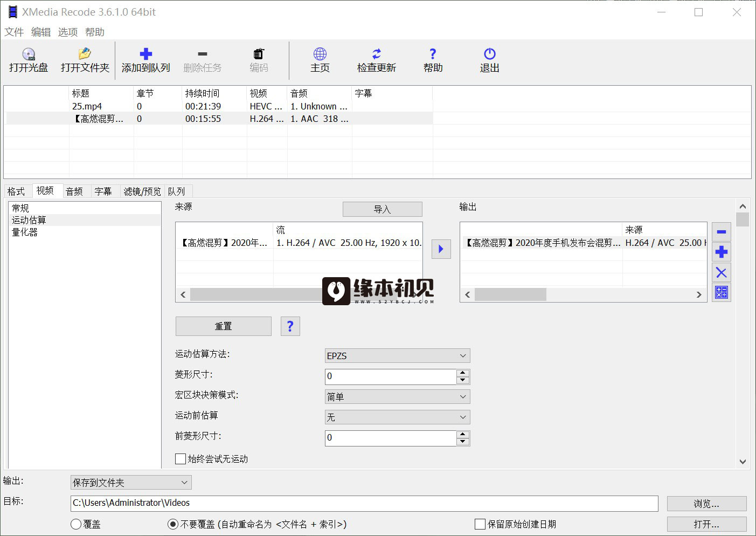Select the H.264 / AVC stream in source list
756x536 pixels.
coord(299,243)
